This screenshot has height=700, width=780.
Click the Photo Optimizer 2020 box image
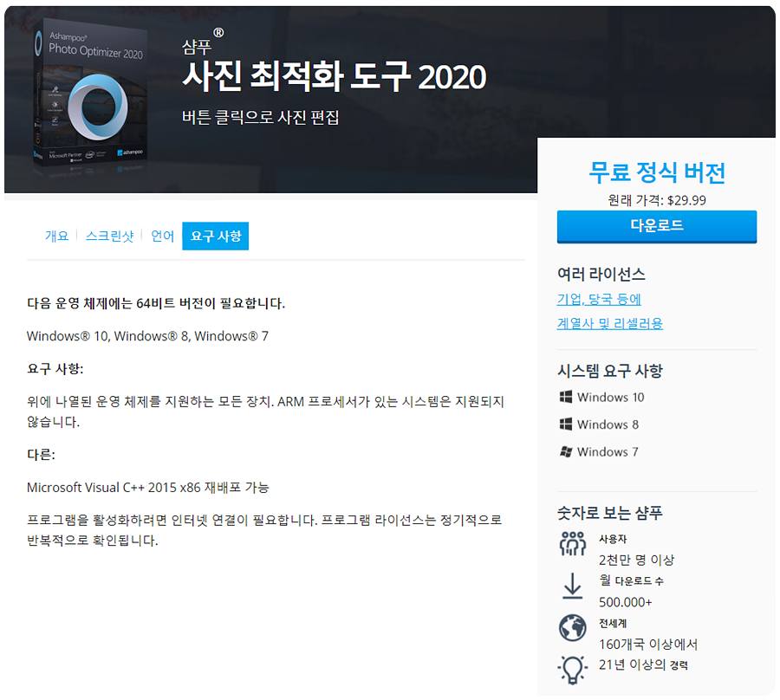pos(90,94)
